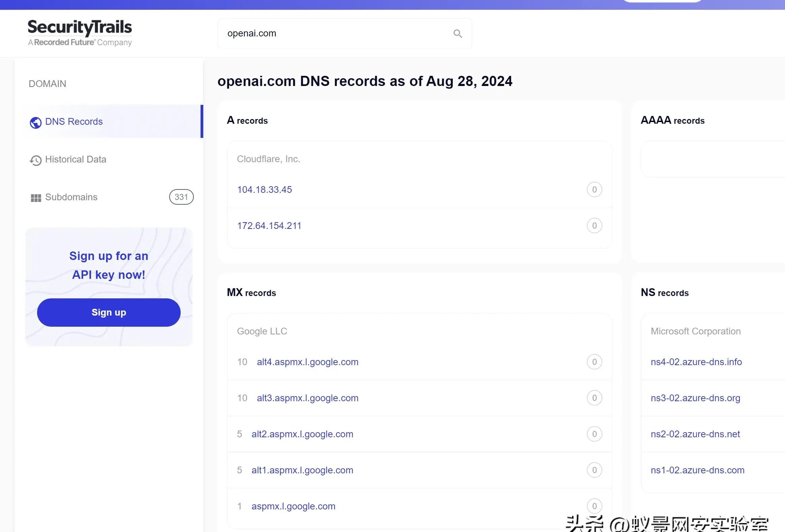Open IP link 172.64.154.211
Image resolution: width=785 pixels, height=532 pixels.
point(269,226)
